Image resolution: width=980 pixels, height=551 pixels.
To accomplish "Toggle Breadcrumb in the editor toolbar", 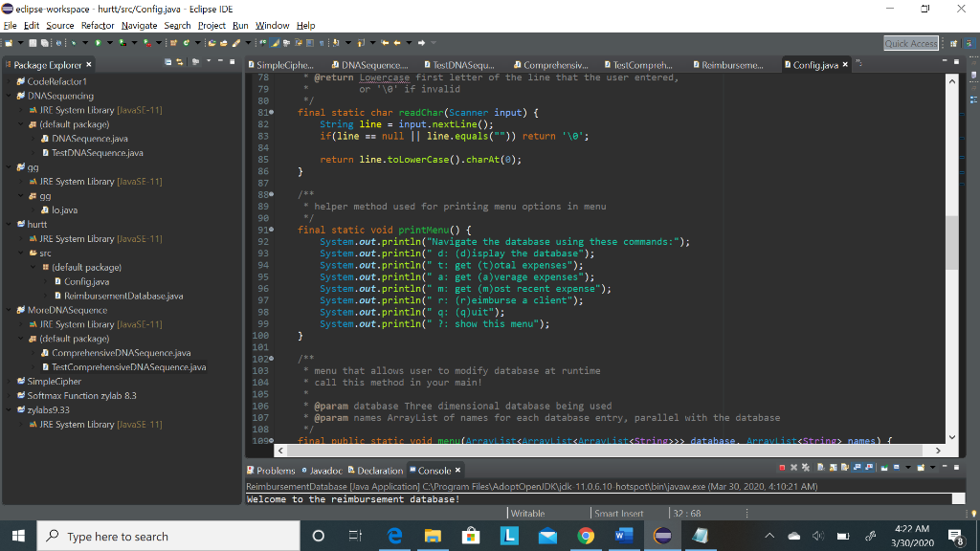I will (262, 43).
